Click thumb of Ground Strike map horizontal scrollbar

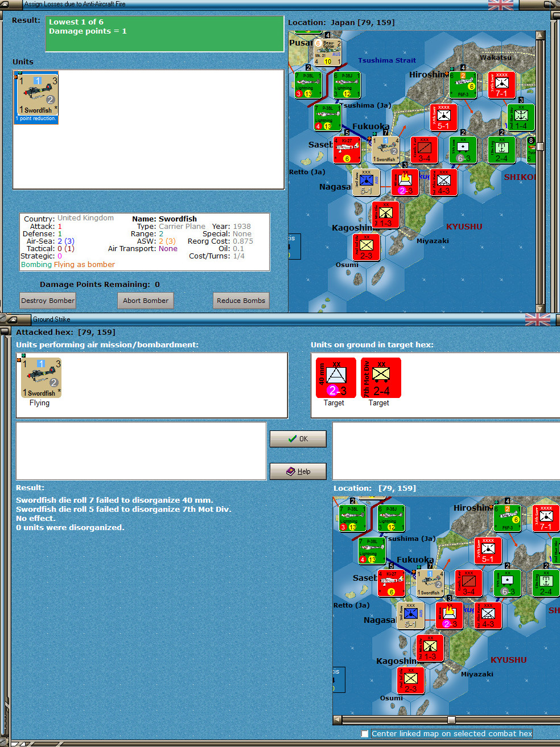click(x=451, y=720)
